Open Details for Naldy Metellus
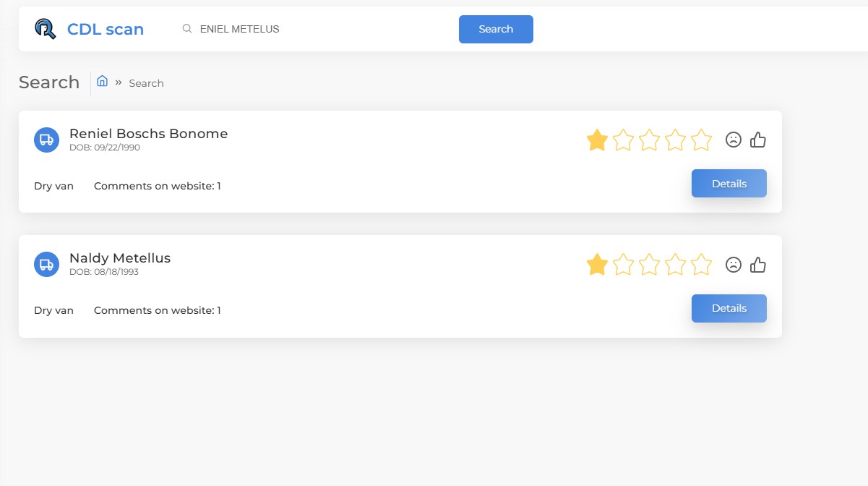The width and height of the screenshot is (868, 486). [x=729, y=308]
